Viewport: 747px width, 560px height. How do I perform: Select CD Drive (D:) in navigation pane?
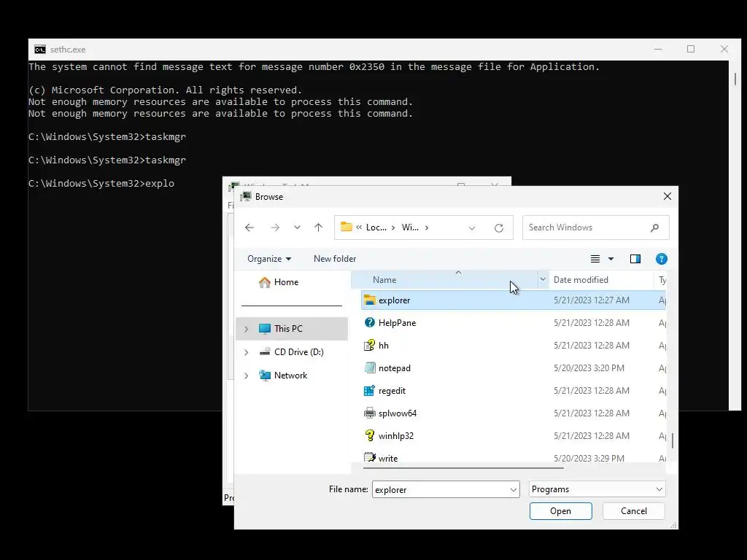(x=298, y=352)
